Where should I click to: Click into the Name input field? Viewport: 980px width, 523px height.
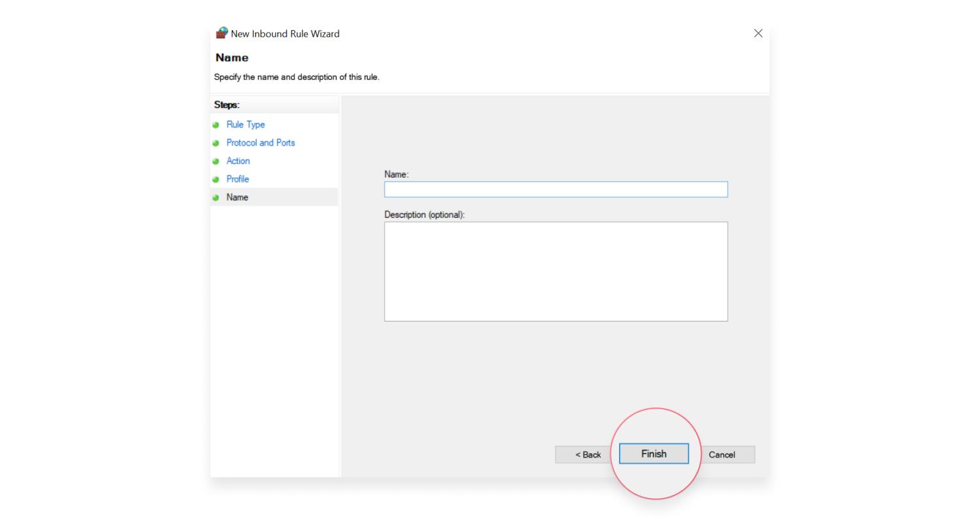tap(556, 190)
